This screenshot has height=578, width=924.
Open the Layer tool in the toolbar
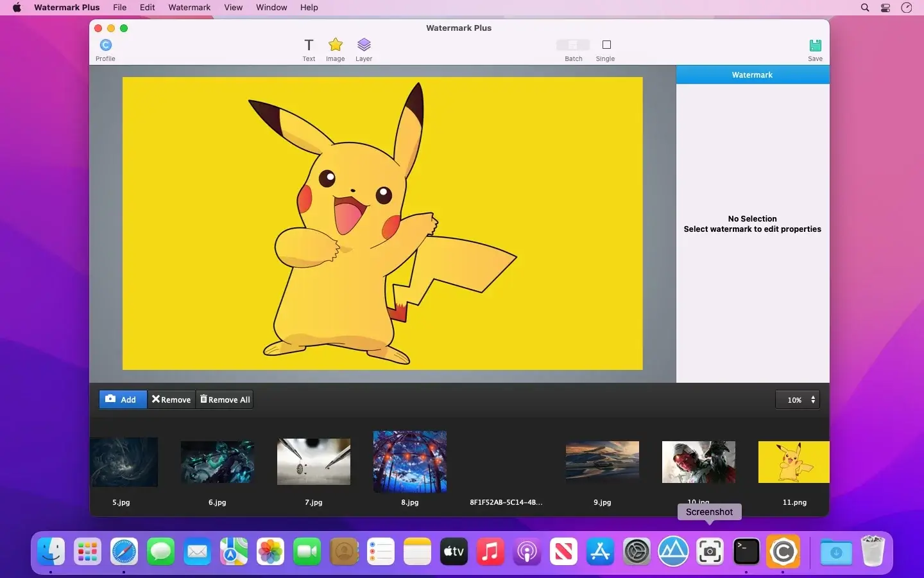tap(364, 49)
